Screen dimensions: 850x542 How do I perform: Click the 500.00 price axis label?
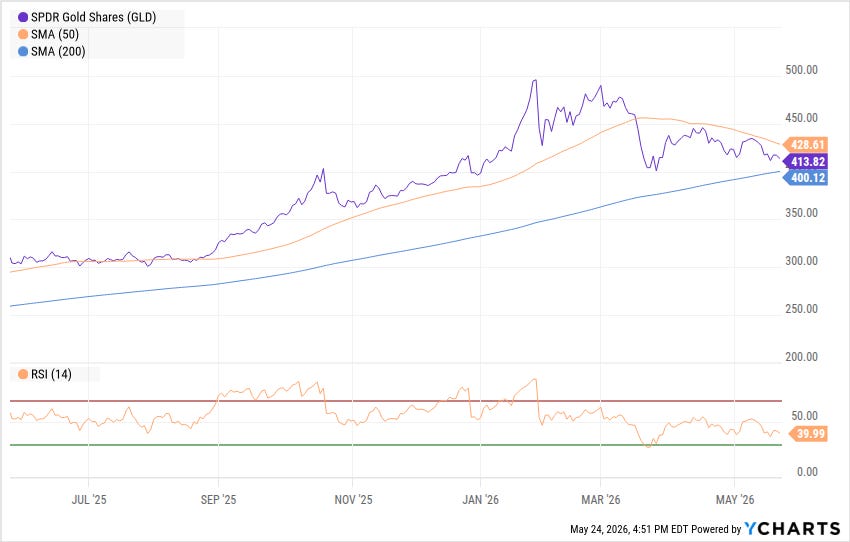point(801,70)
